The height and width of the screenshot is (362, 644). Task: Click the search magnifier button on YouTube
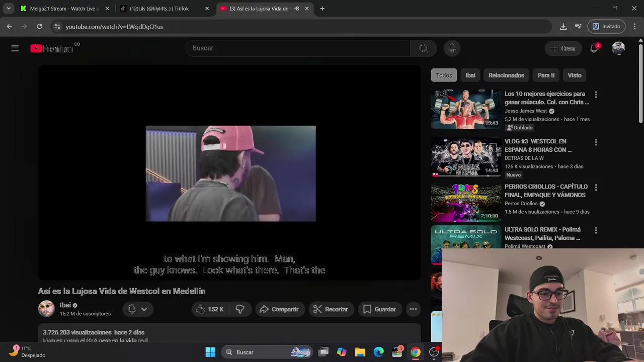click(423, 48)
